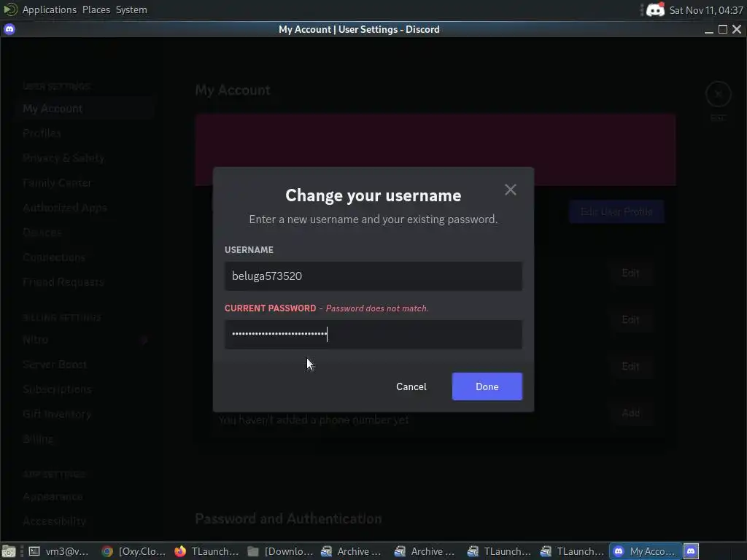Viewport: 747px width, 560px height.
Task: Select dimmed Privacy & Safety in sidebar
Action: point(84,158)
